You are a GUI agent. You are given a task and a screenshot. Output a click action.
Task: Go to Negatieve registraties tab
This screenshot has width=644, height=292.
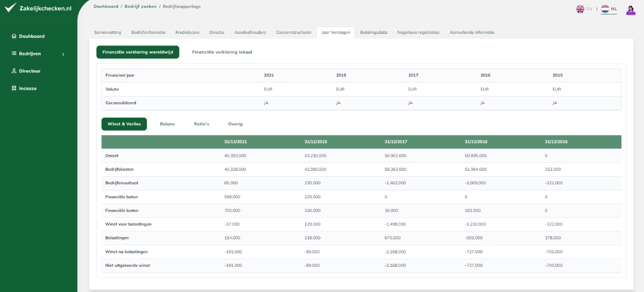pyautogui.click(x=418, y=32)
